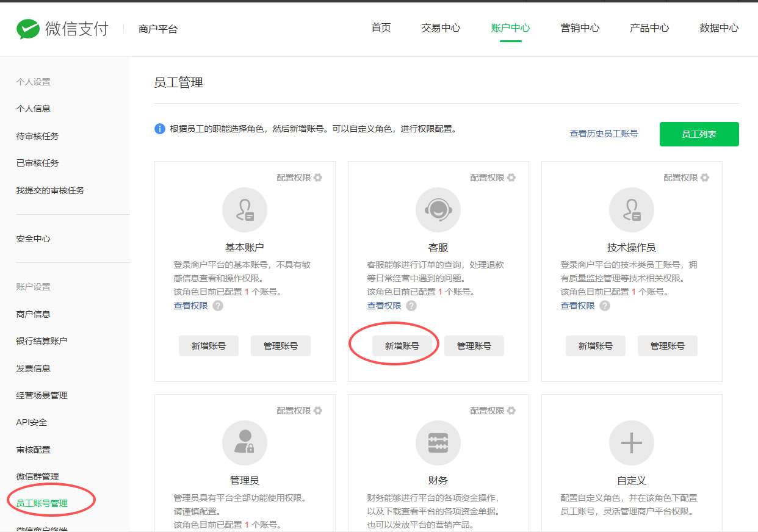
Task: Click 新增账号 under the 客服 role
Action: [402, 345]
